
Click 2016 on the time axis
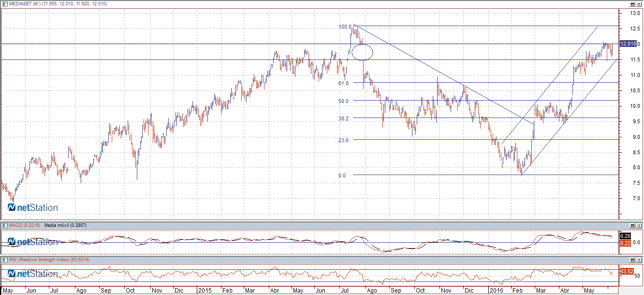[496, 291]
